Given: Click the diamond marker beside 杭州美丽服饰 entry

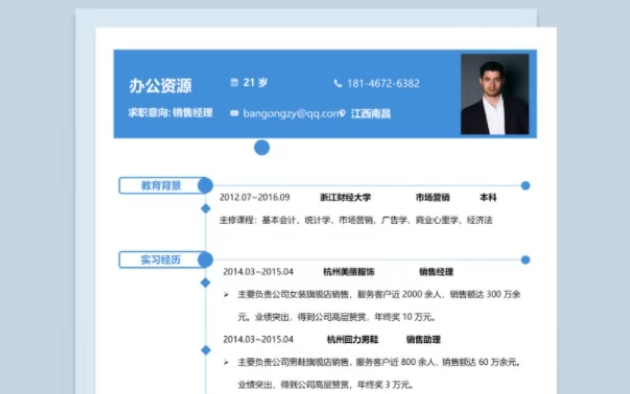Looking at the screenshot, I should pos(206,283).
